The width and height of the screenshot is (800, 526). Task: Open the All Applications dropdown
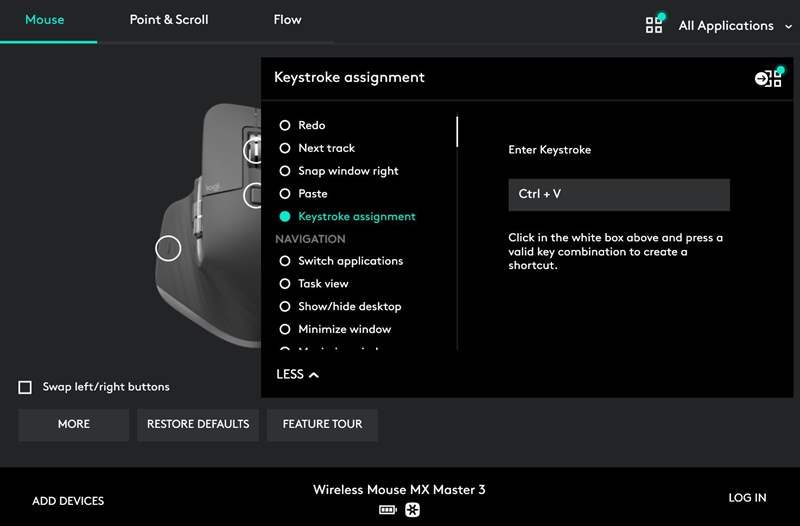pyautogui.click(x=735, y=26)
